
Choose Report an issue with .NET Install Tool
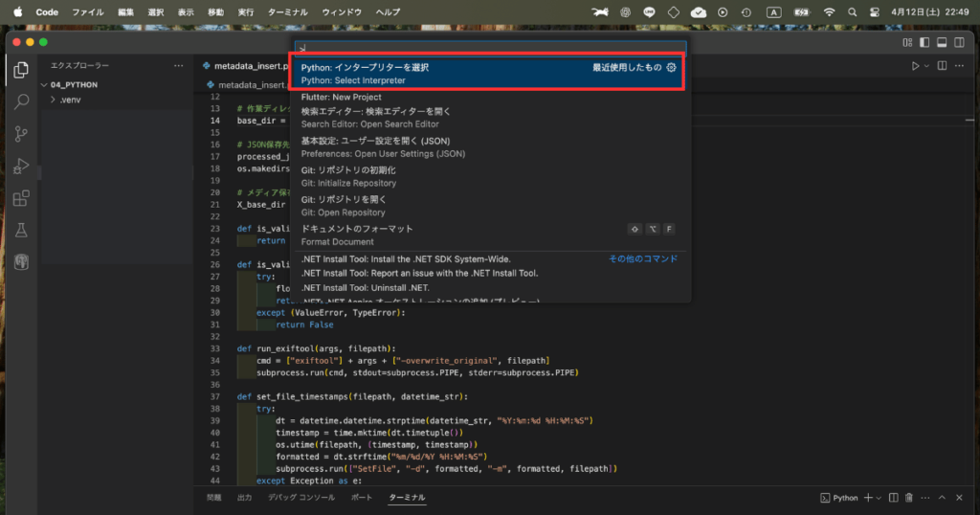(x=492, y=273)
